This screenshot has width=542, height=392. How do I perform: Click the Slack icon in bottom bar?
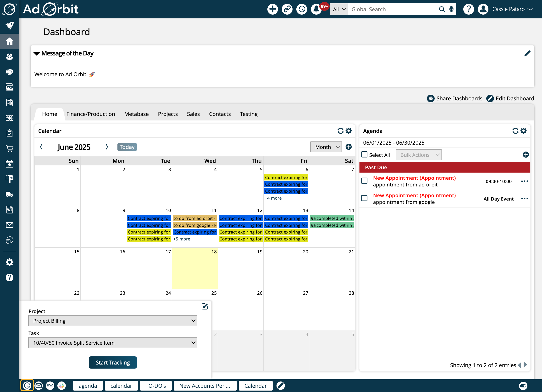coord(61,385)
